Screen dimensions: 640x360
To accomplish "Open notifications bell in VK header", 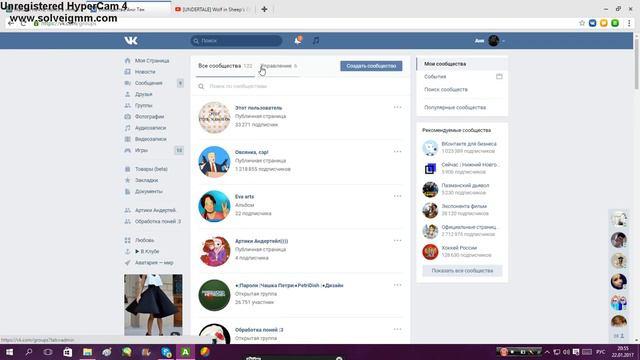I will click(298, 40).
